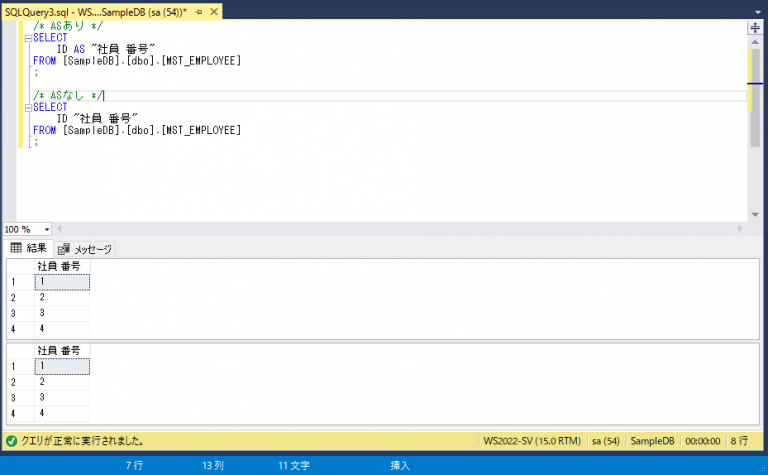Open the メッセージ messages tab
Screen dimensions: 768x475
pos(86,248)
